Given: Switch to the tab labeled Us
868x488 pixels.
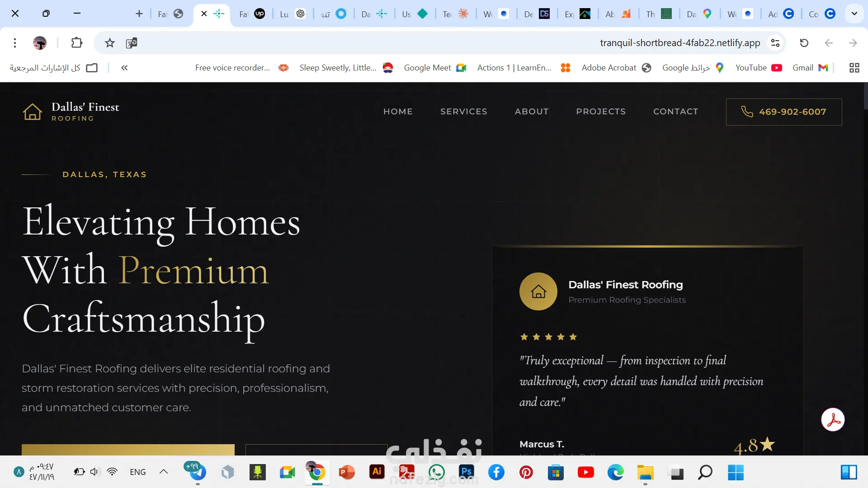Looking at the screenshot, I should 414,14.
